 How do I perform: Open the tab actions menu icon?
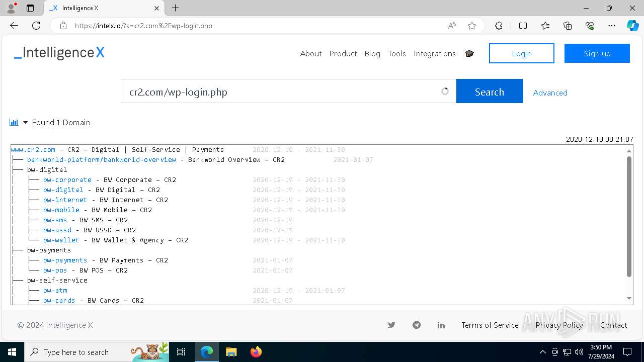pyautogui.click(x=30, y=8)
